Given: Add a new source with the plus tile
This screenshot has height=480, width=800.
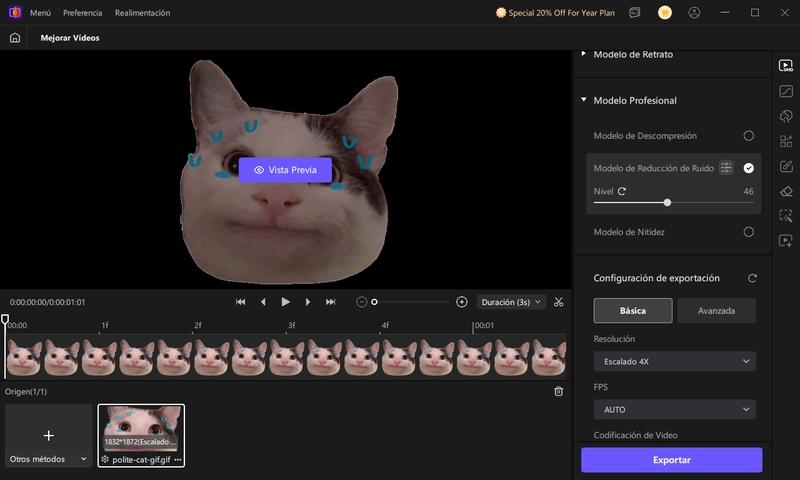Looking at the screenshot, I should point(48,435).
